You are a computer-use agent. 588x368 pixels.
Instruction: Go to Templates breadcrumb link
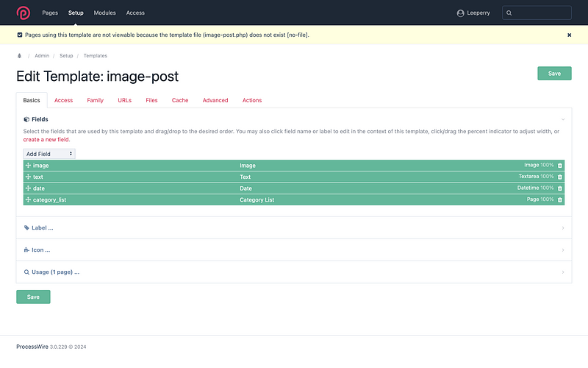point(96,56)
